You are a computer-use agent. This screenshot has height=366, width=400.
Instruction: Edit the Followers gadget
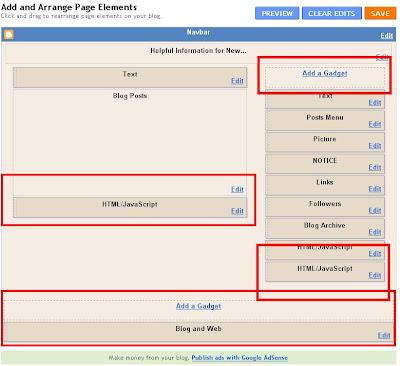pyautogui.click(x=375, y=210)
